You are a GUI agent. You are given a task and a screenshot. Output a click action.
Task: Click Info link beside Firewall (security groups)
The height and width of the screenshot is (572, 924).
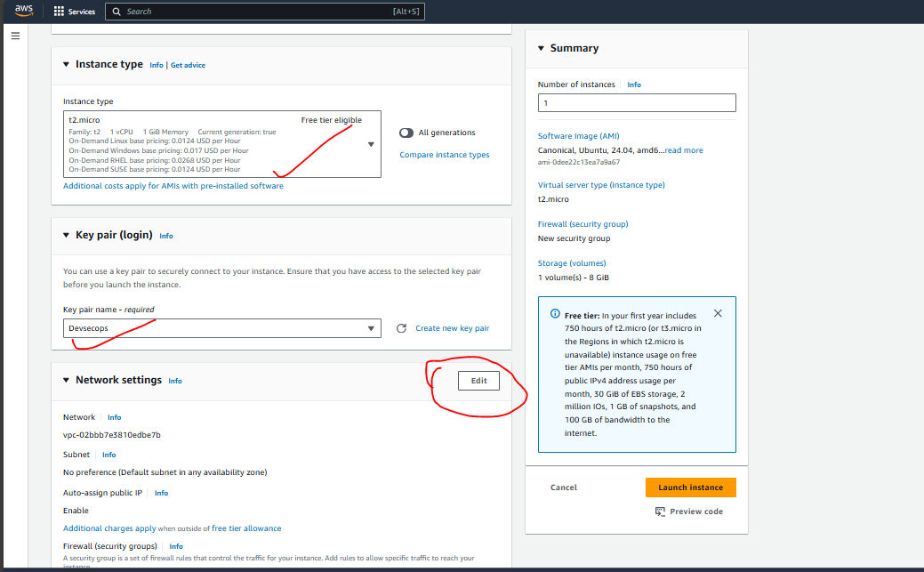coord(176,546)
